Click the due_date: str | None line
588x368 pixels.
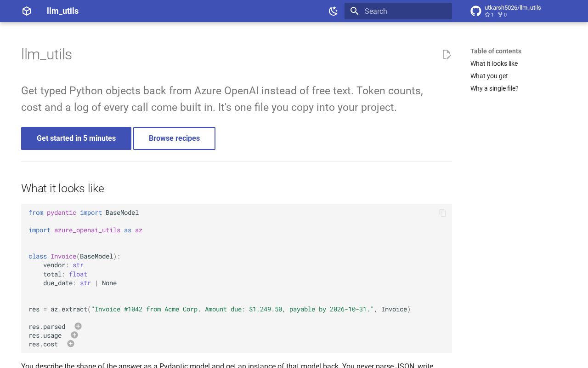coord(80,283)
